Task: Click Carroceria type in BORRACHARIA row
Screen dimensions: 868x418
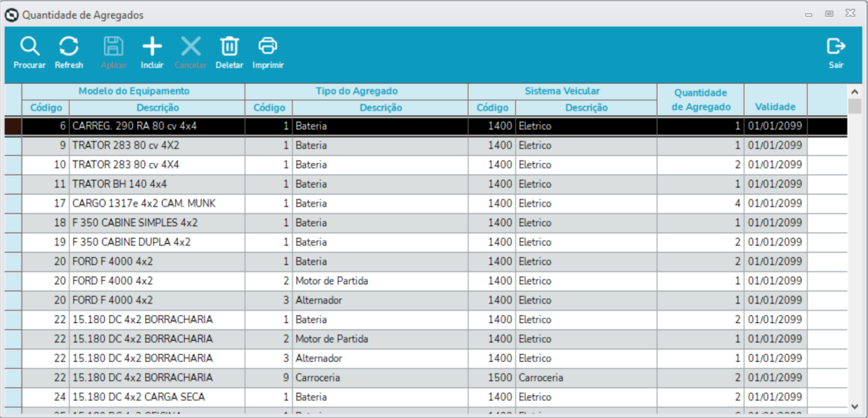Action: 380,378
